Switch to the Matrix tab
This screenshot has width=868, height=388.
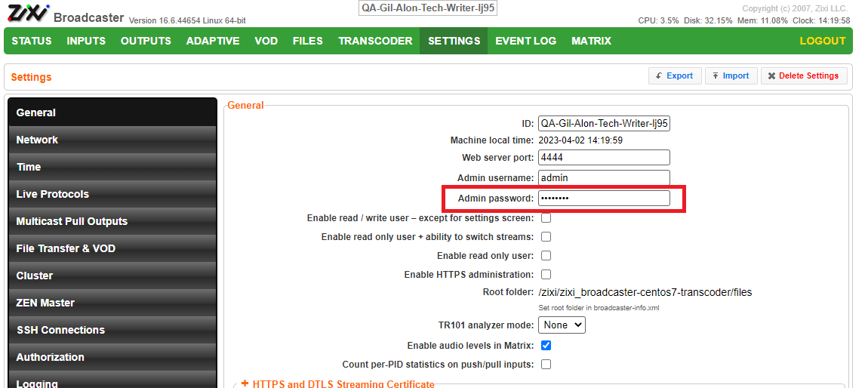(591, 41)
